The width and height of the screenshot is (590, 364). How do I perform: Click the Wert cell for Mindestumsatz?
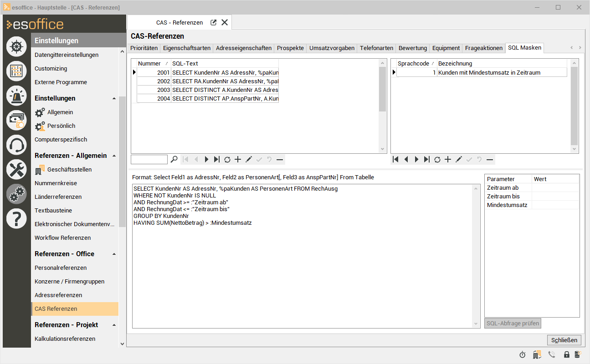coord(555,205)
